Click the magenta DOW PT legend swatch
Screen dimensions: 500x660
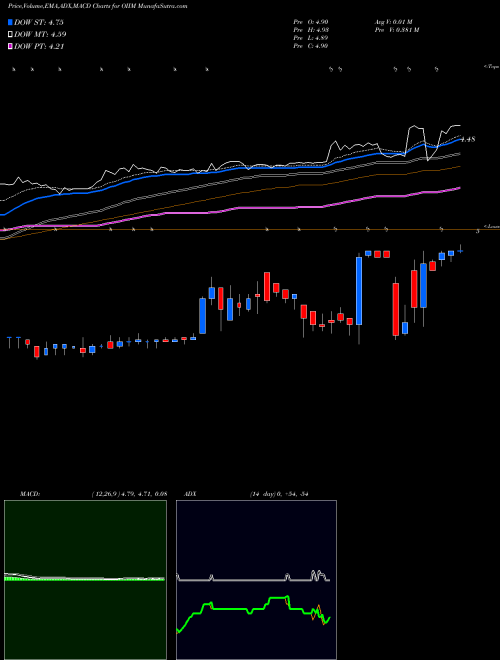pyautogui.click(x=11, y=47)
